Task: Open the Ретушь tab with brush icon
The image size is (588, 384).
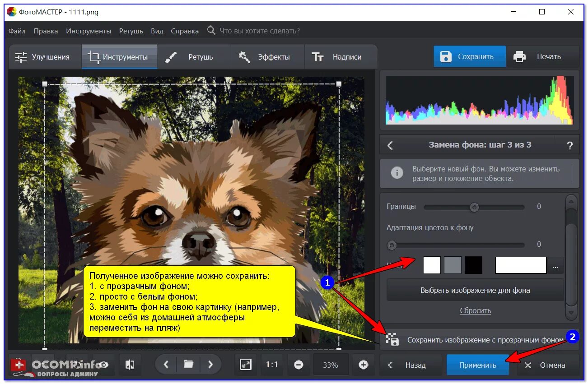Action: click(194, 57)
